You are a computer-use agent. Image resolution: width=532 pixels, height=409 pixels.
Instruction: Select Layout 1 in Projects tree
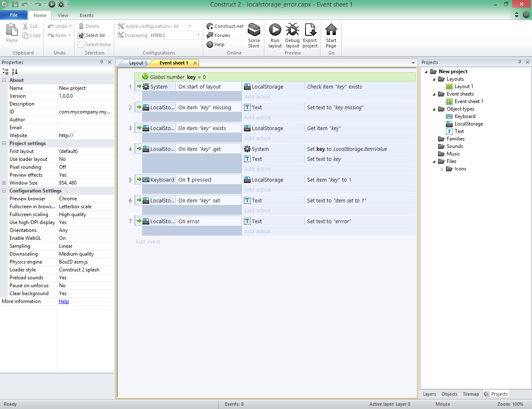click(459, 86)
